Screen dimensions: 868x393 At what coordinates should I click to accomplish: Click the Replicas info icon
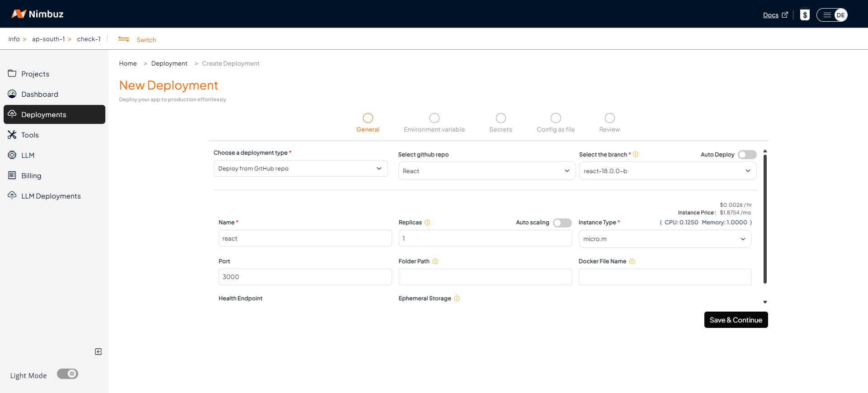[x=427, y=223]
